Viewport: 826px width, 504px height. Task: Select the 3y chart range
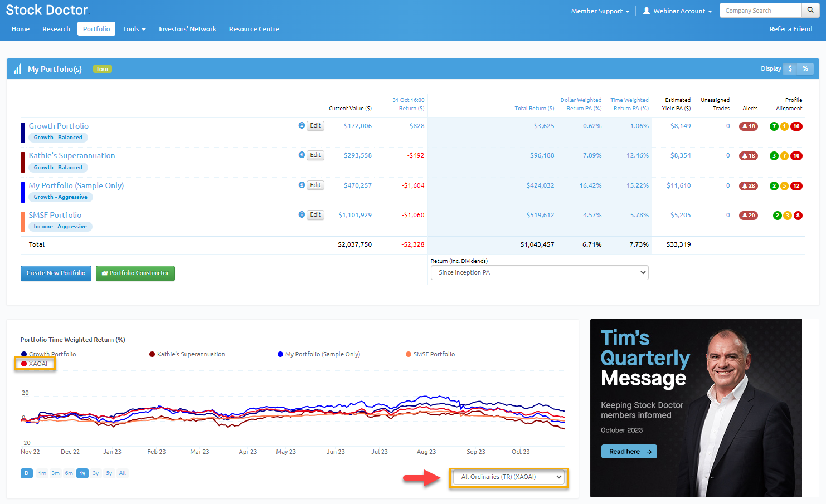[96, 473]
